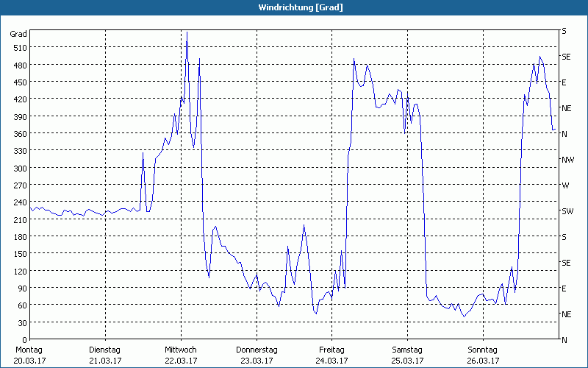This screenshot has height=368, width=588.
Task: Click the 'Sonntag' day label
Action: pyautogui.click(x=482, y=350)
